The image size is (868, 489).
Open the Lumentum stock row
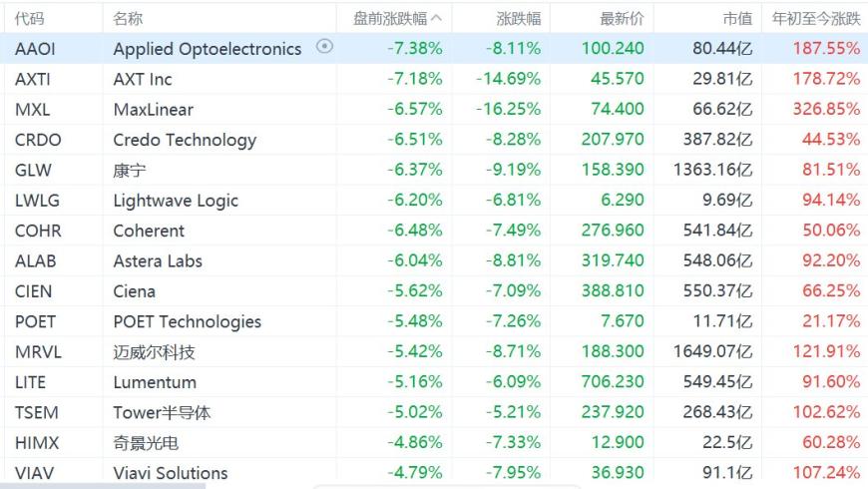[434, 382]
